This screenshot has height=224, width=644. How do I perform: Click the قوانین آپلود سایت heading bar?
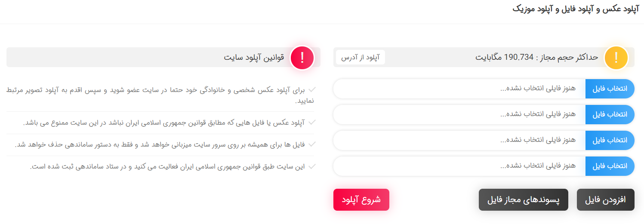pyautogui.click(x=163, y=57)
